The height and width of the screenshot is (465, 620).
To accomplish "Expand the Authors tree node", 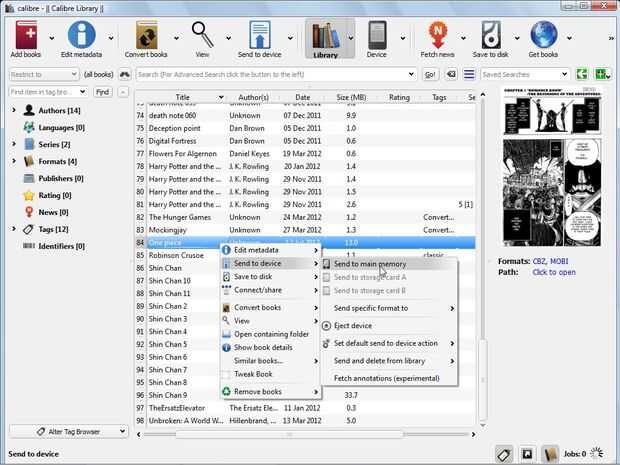I will (14, 110).
